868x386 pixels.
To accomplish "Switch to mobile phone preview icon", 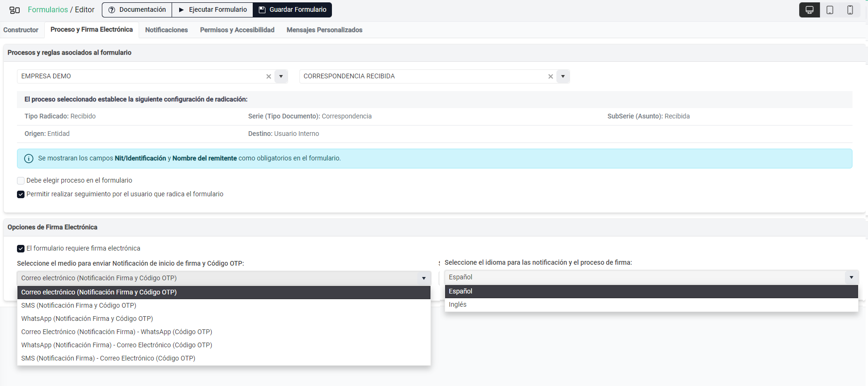I will tap(850, 10).
